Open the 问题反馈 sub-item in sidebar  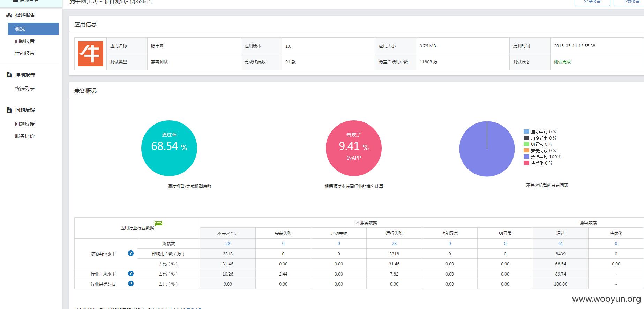click(x=25, y=124)
